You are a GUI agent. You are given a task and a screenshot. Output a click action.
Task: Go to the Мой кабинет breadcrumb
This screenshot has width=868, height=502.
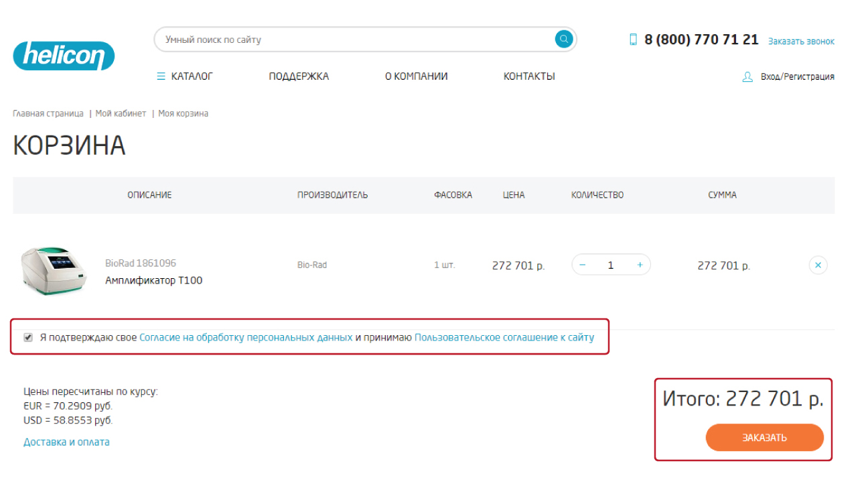click(x=121, y=113)
